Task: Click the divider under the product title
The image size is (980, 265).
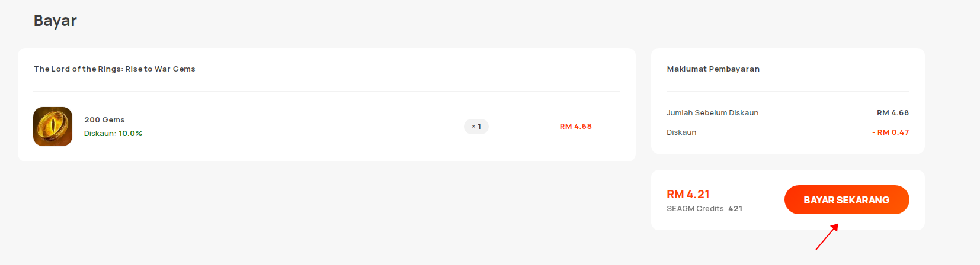Action: 326,92
